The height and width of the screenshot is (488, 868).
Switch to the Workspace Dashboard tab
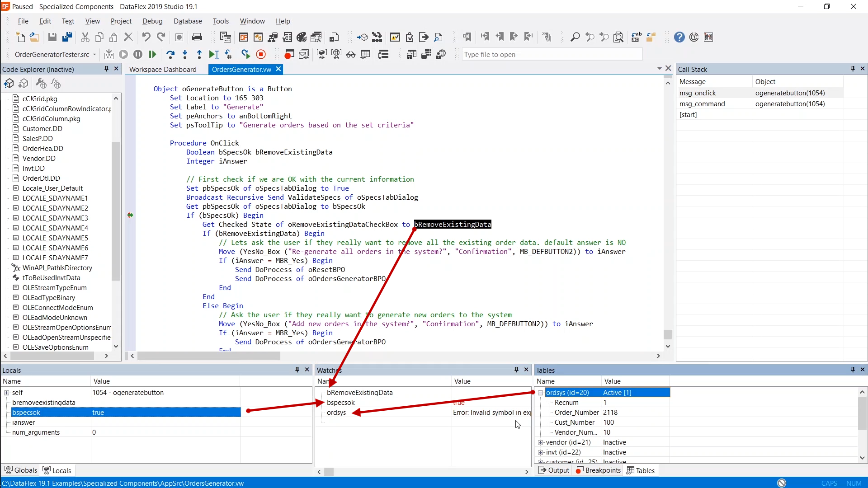pos(163,70)
